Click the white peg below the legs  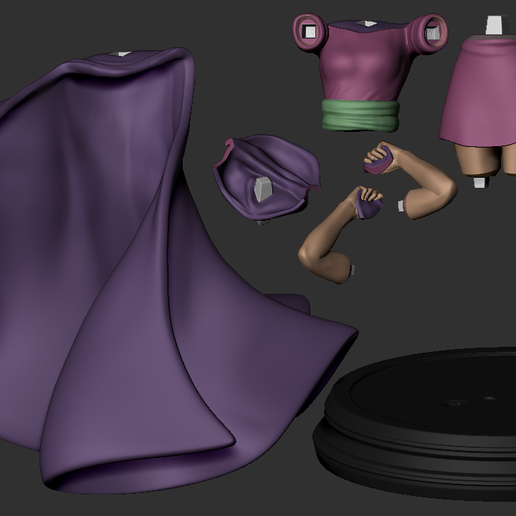480,182
